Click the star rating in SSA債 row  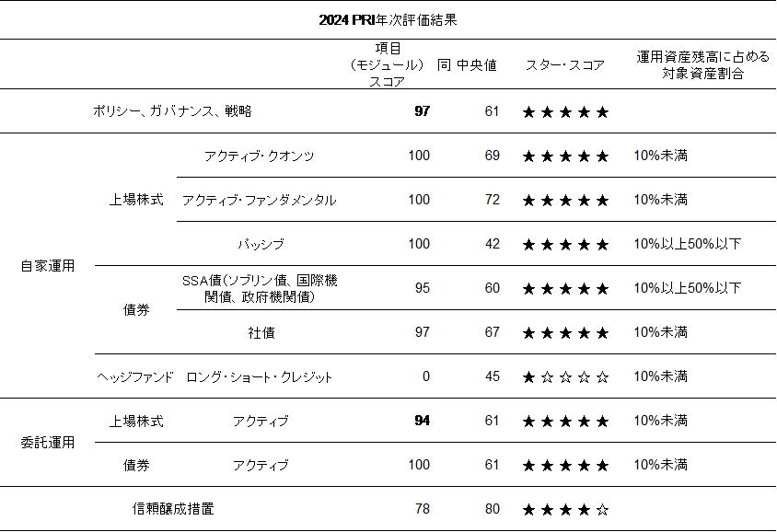(x=565, y=289)
